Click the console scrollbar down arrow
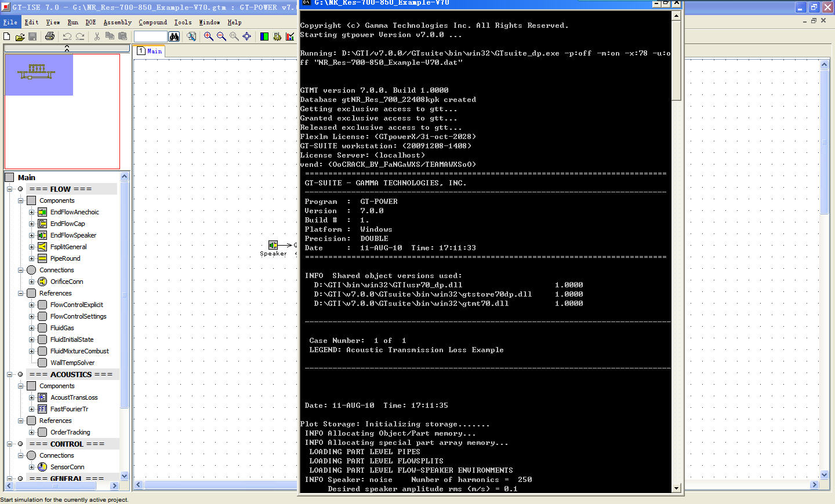 pos(676,488)
